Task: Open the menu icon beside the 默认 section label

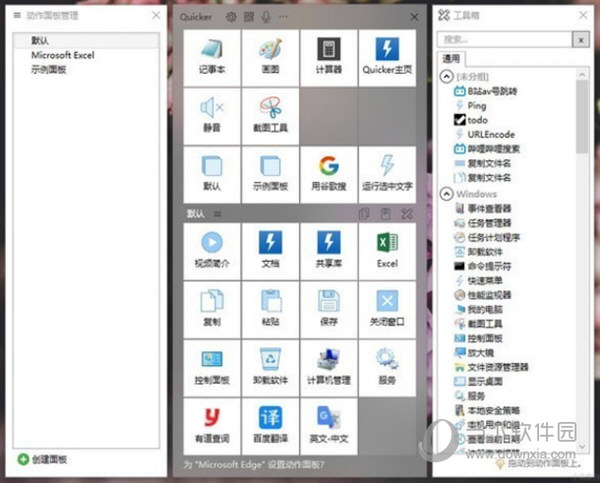Action: tap(217, 214)
